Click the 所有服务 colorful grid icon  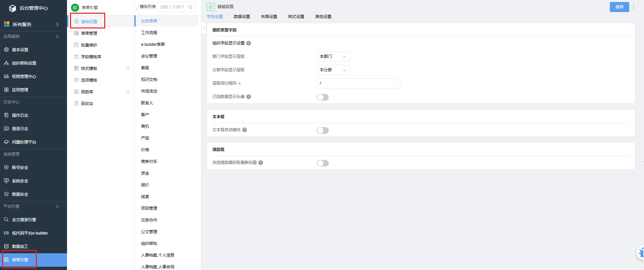(x=6, y=24)
